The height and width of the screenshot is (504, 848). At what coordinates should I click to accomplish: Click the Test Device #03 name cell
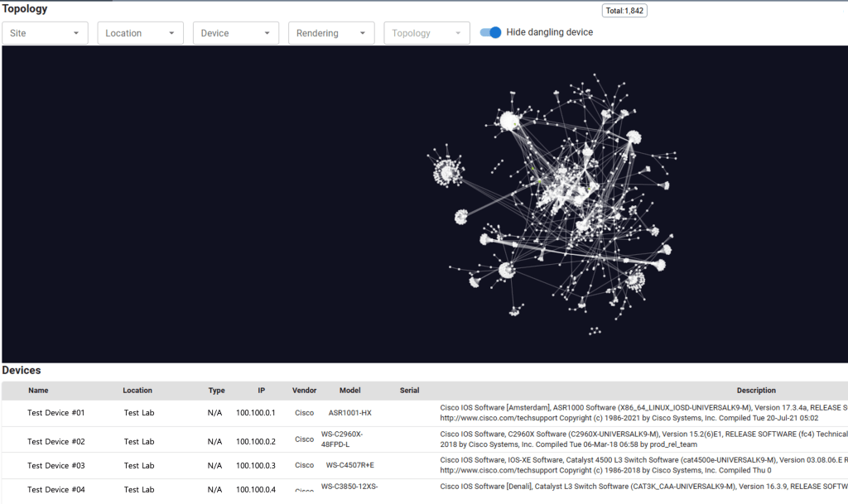[x=55, y=466]
